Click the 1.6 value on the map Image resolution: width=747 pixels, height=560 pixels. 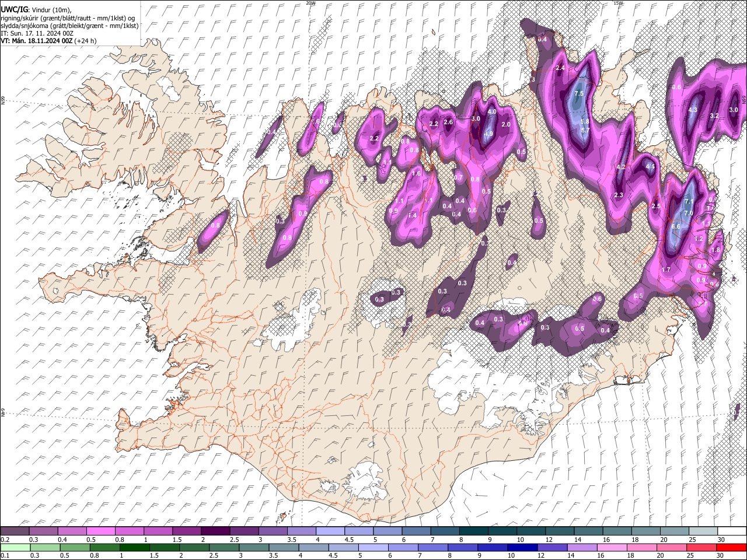416,174
